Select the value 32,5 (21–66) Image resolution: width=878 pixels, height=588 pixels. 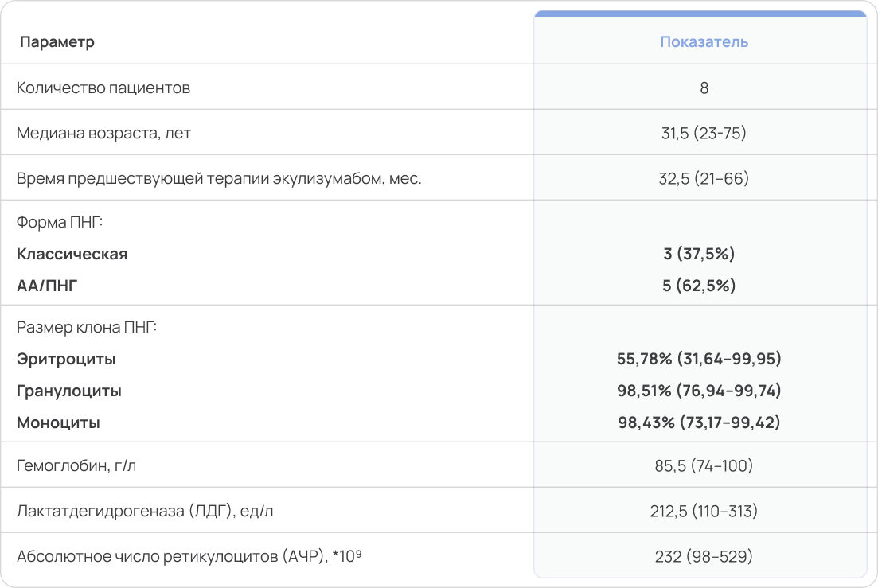[x=704, y=178]
